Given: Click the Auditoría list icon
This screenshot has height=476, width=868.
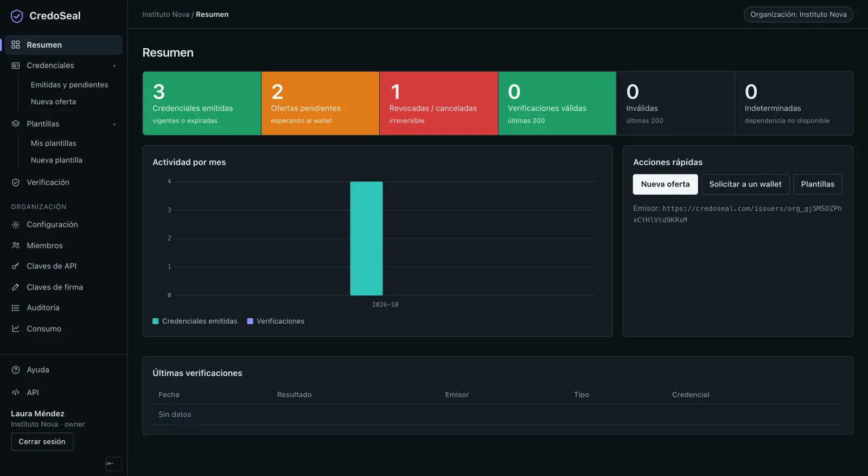Looking at the screenshot, I should click(16, 308).
